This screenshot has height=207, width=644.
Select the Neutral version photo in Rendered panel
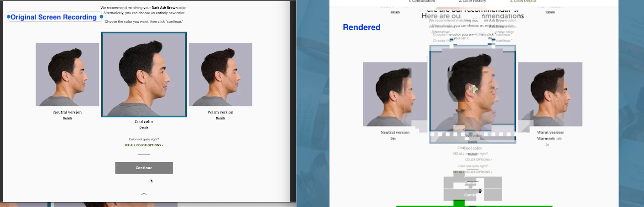(x=395, y=94)
